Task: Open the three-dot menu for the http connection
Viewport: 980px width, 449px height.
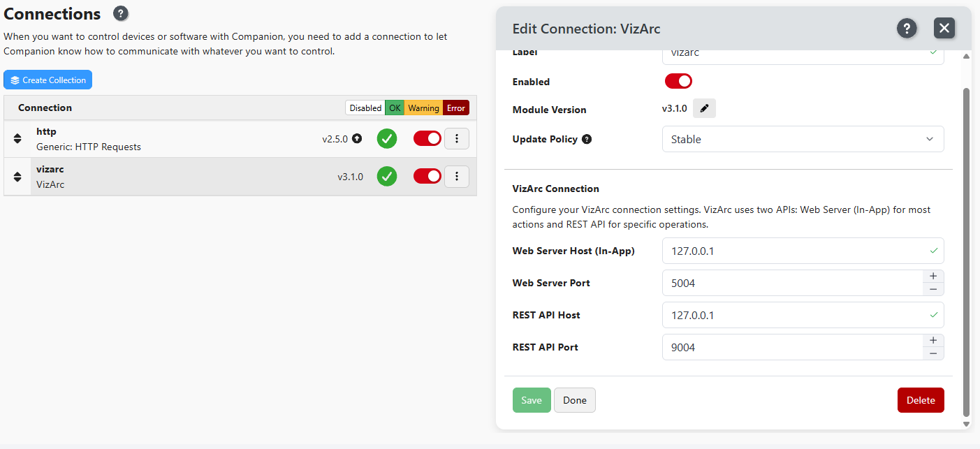Action: [457, 138]
